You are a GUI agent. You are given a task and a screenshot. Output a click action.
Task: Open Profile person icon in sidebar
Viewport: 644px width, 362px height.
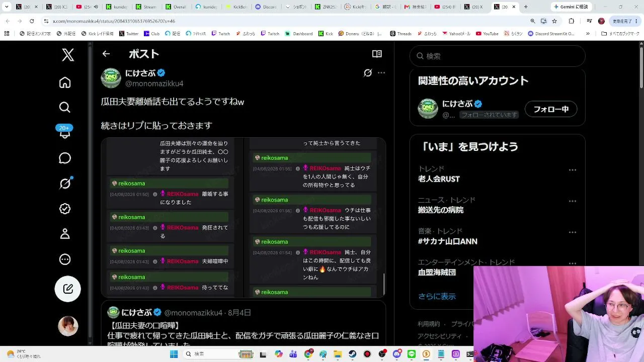tap(65, 234)
